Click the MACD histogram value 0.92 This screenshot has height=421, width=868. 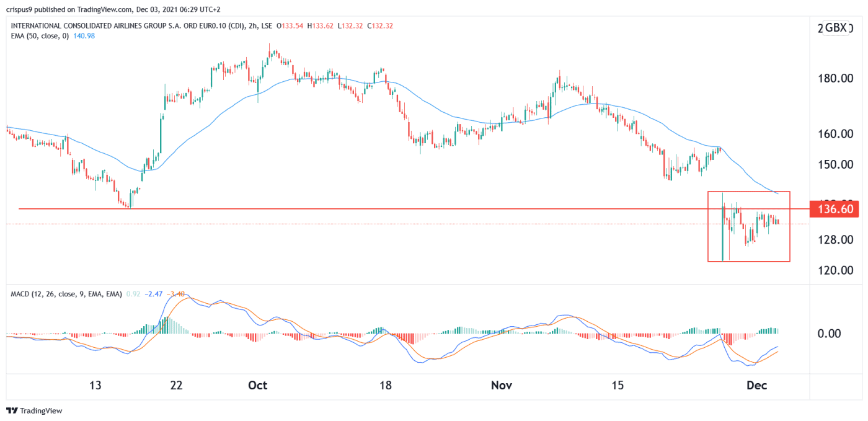[133, 294]
